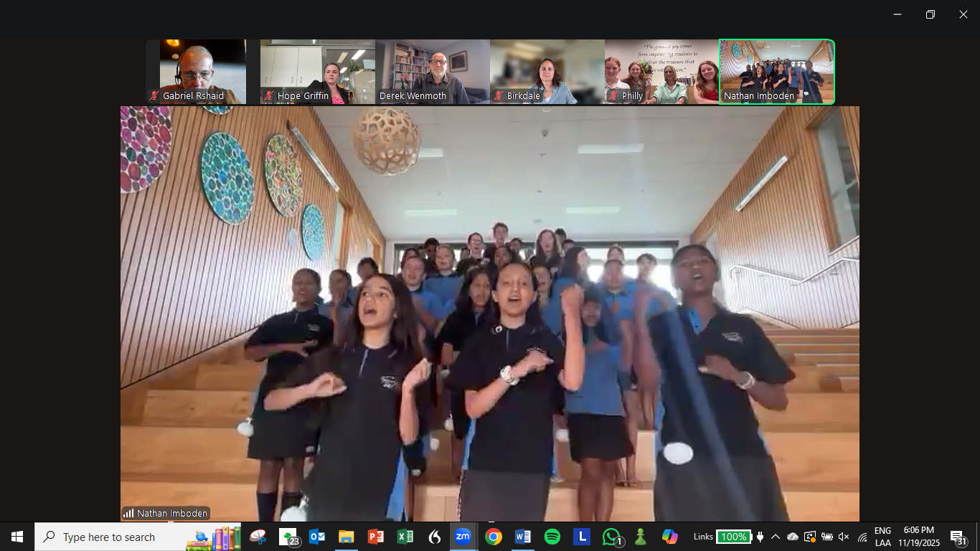The width and height of the screenshot is (980, 551).
Task: Open WhatsApp from the taskbar
Action: tap(611, 537)
